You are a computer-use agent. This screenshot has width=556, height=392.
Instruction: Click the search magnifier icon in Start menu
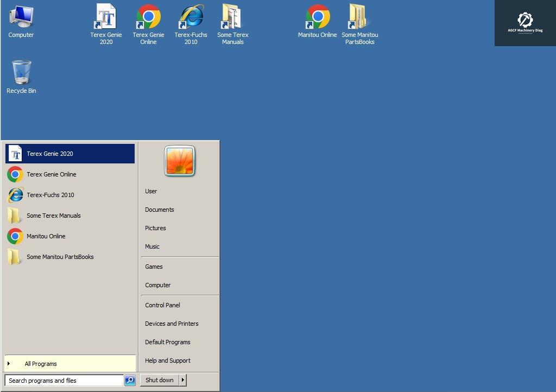click(130, 381)
